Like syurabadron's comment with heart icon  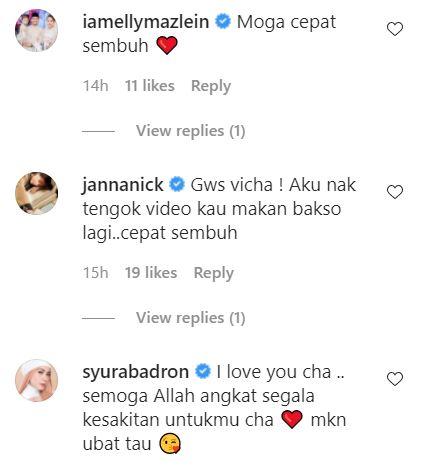(395, 379)
